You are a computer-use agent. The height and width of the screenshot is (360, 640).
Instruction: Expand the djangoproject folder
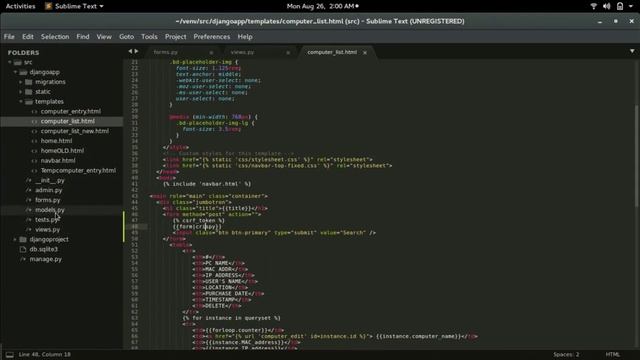(x=16, y=240)
